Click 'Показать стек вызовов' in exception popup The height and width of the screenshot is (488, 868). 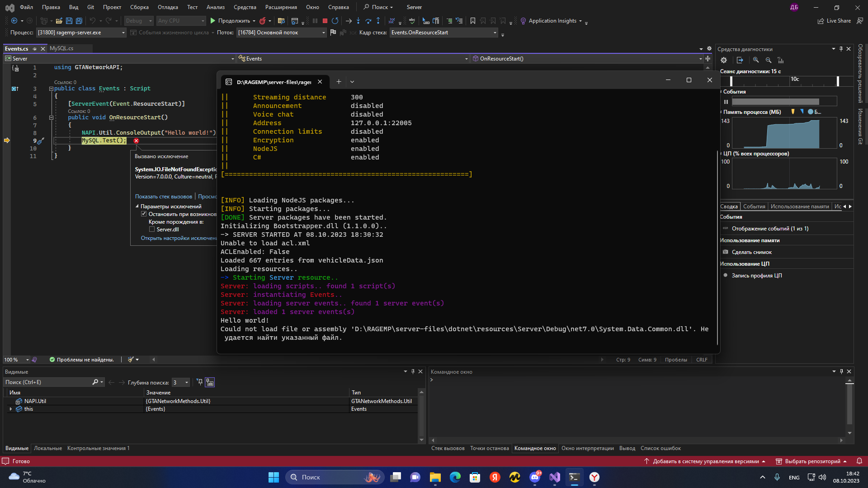coord(163,196)
